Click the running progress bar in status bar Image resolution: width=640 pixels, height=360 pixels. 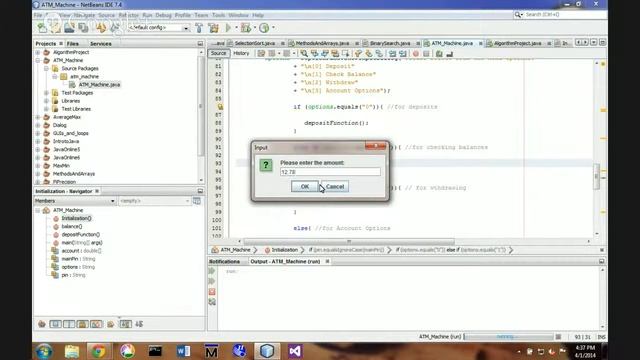click(x=508, y=337)
